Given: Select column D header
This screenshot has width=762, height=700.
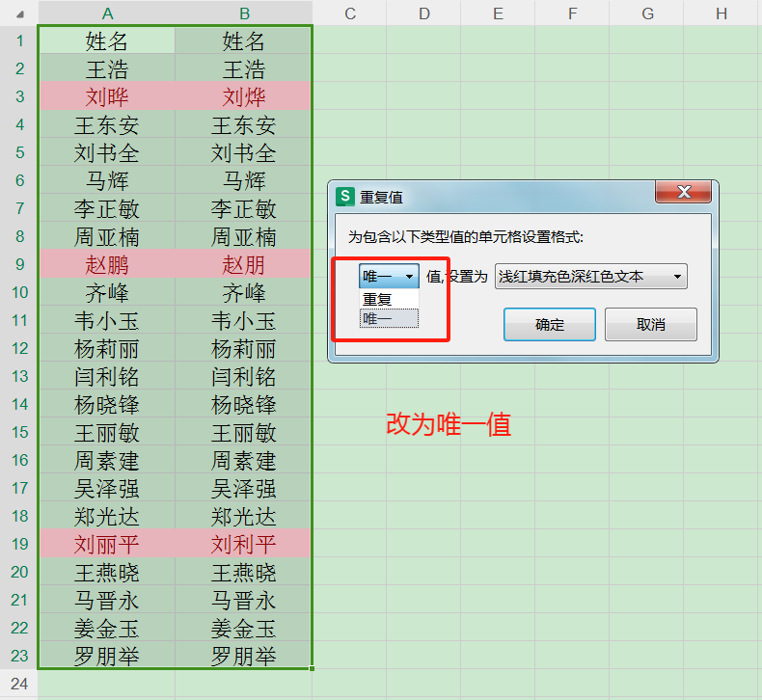Looking at the screenshot, I should pyautogui.click(x=423, y=13).
